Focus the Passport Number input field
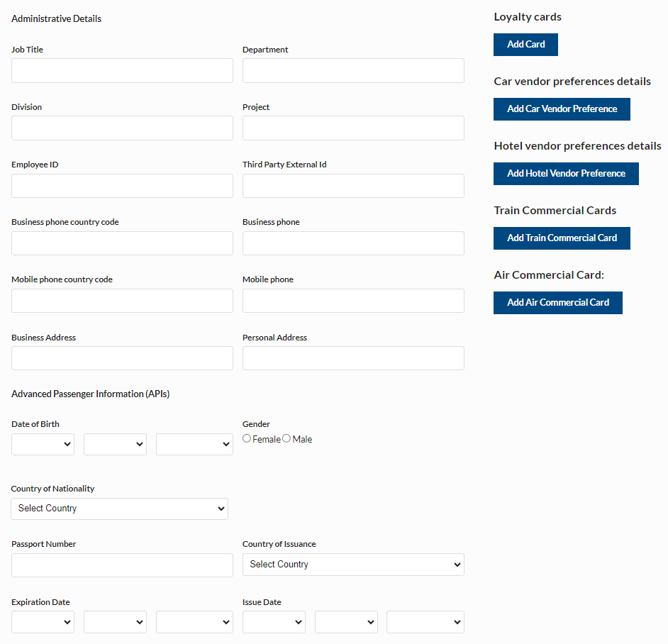 [122, 565]
